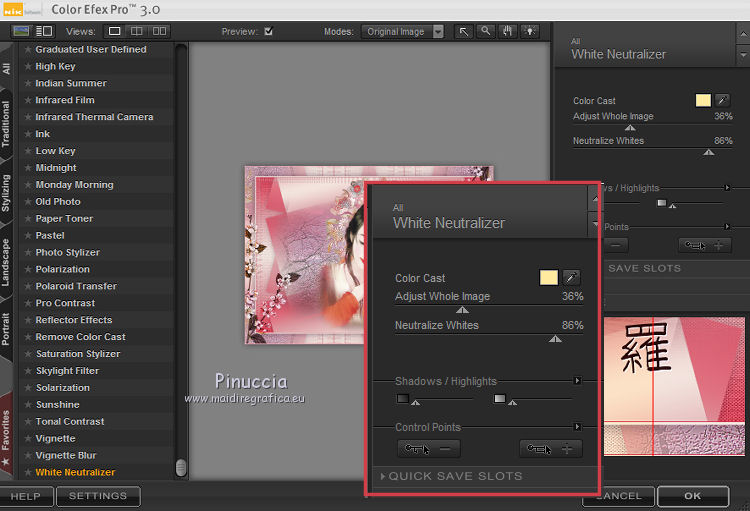
Task: Choose the arrow select tool
Action: pyautogui.click(x=463, y=32)
